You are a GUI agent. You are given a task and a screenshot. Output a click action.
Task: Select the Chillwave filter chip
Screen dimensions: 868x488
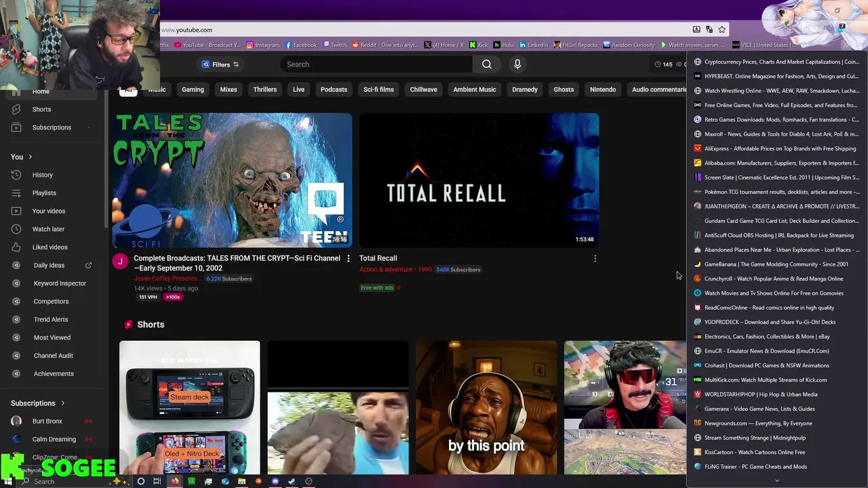[x=423, y=89]
